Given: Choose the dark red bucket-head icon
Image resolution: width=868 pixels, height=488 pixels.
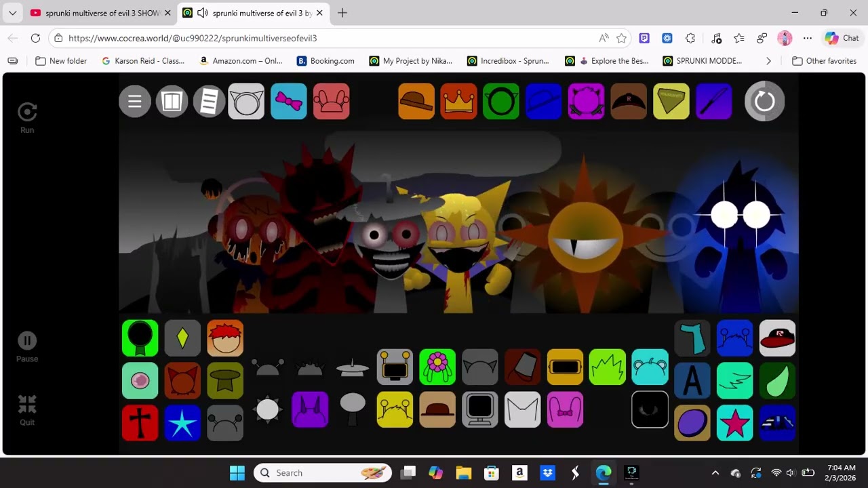Looking at the screenshot, I should pos(522,367).
